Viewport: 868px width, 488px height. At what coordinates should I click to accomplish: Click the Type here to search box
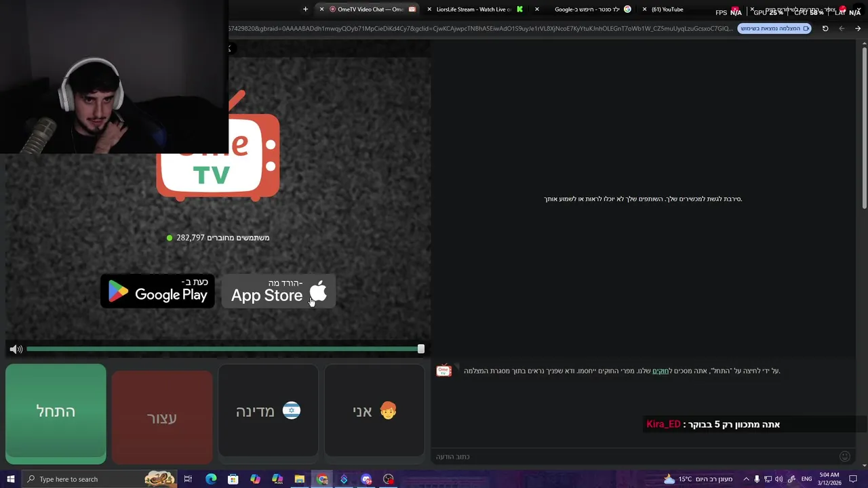pos(100,479)
